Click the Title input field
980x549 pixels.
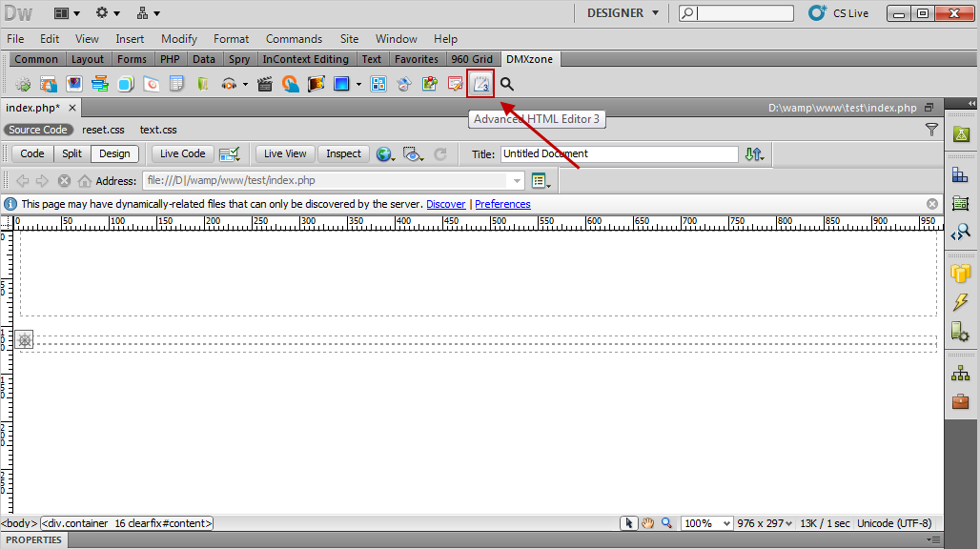point(619,154)
